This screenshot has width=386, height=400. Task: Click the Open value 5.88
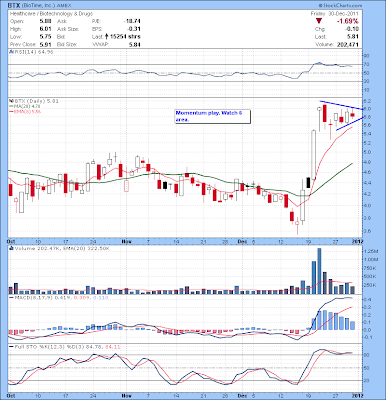pos(45,21)
